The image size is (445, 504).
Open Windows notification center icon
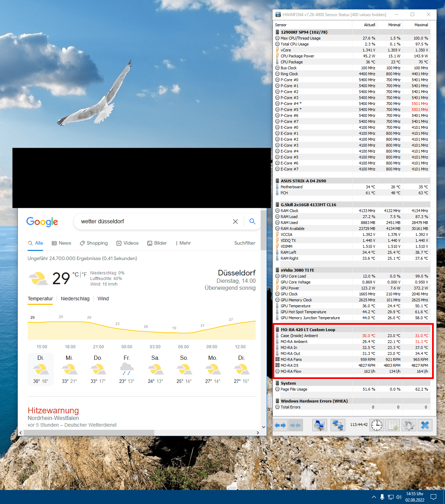tap(433, 497)
